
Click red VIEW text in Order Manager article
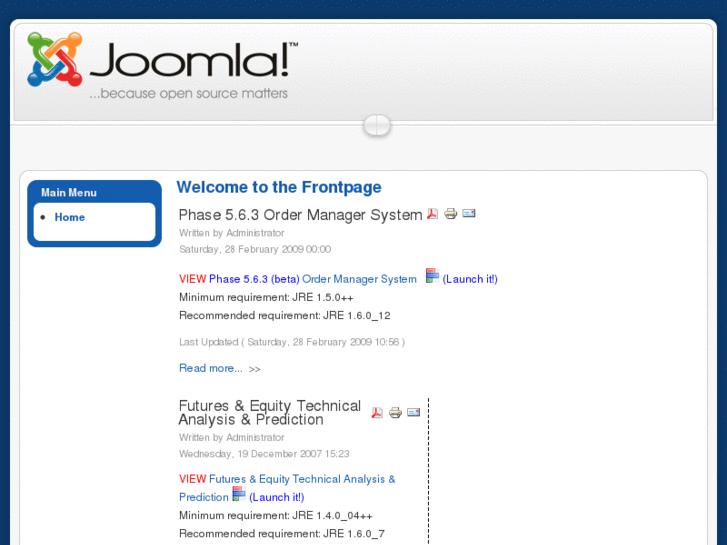pyautogui.click(x=192, y=279)
